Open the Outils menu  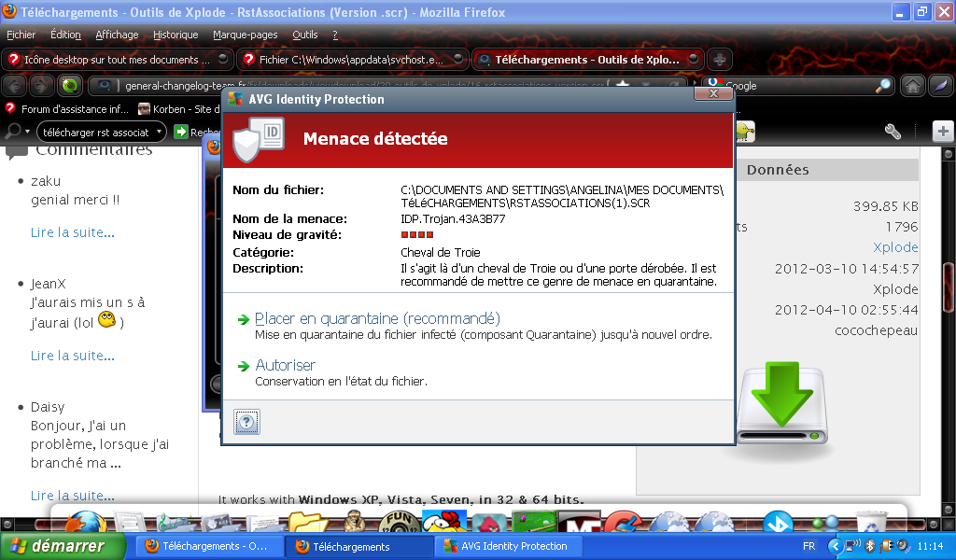pyautogui.click(x=305, y=35)
